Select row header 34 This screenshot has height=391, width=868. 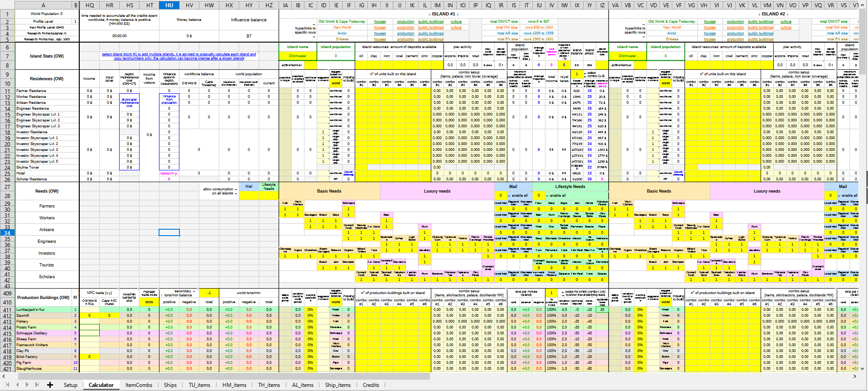pos(7,233)
